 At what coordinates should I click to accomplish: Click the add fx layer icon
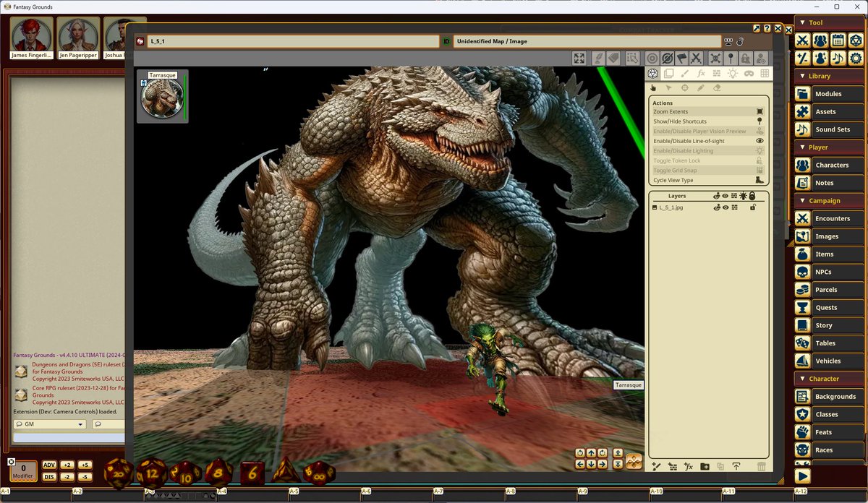(x=689, y=467)
